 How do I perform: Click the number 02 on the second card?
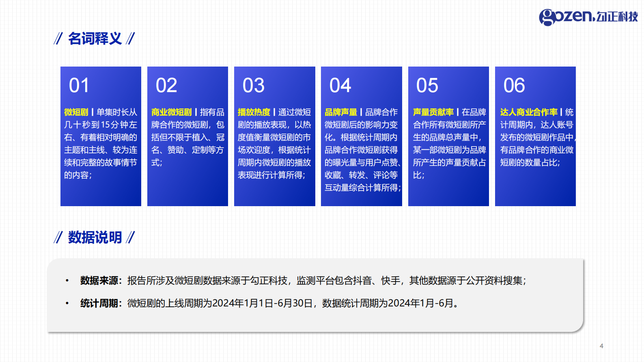[166, 85]
